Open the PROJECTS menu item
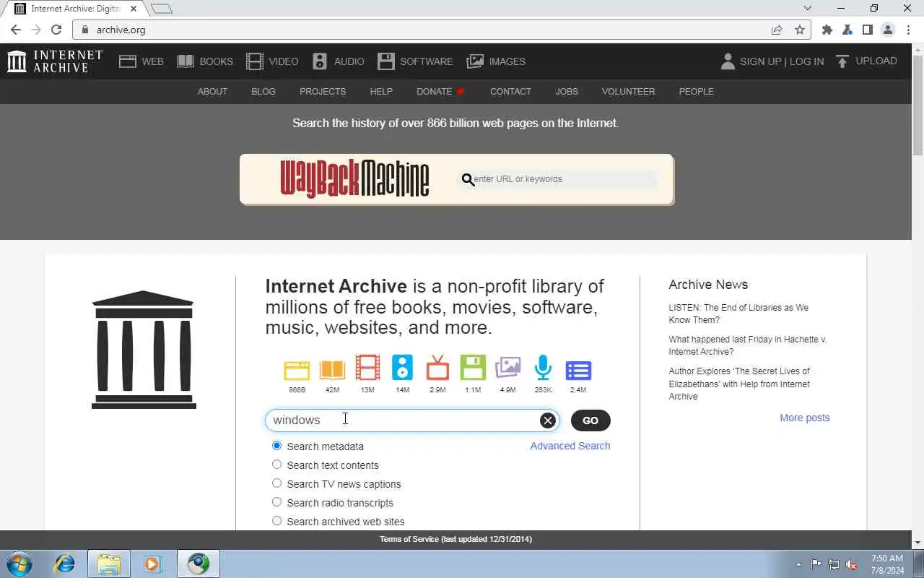Image resolution: width=924 pixels, height=578 pixels. pyautogui.click(x=323, y=92)
